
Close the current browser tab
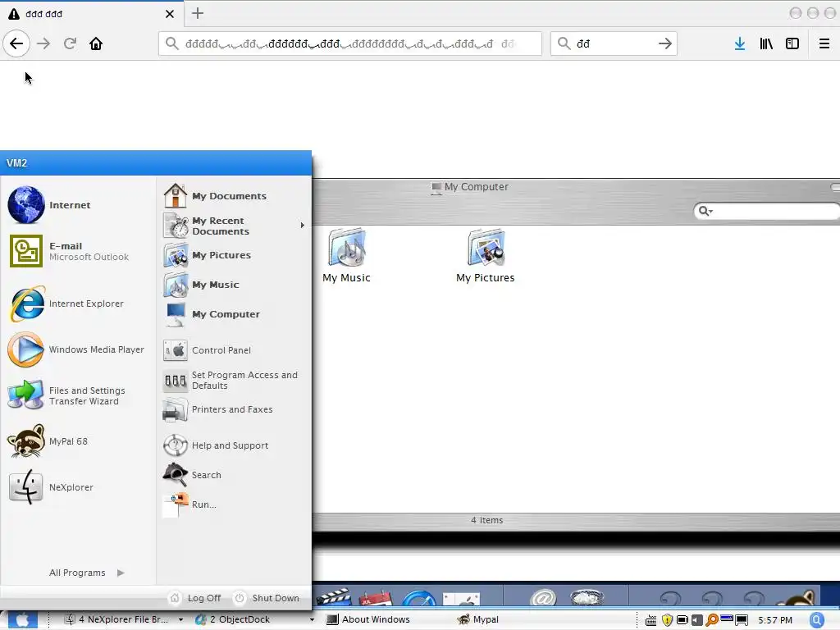tap(169, 14)
